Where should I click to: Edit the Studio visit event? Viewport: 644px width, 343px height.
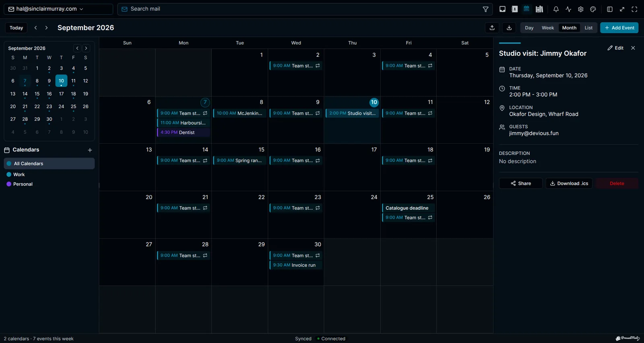[x=615, y=48]
